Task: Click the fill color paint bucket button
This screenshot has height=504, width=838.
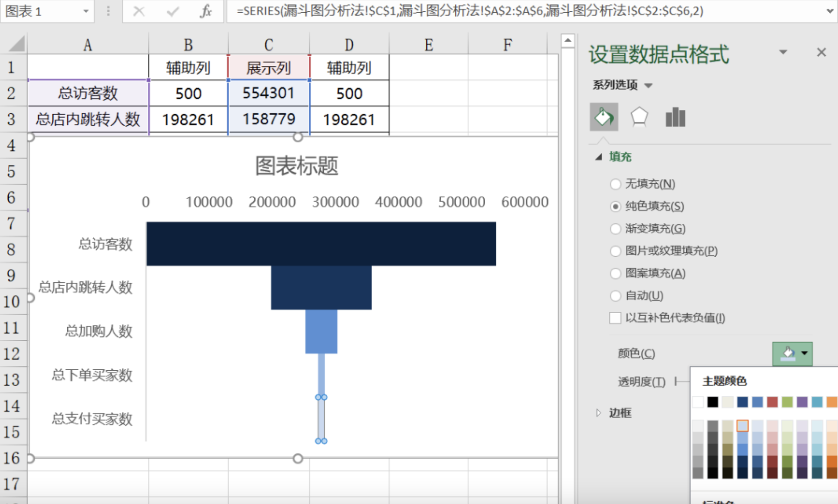Action: [788, 353]
